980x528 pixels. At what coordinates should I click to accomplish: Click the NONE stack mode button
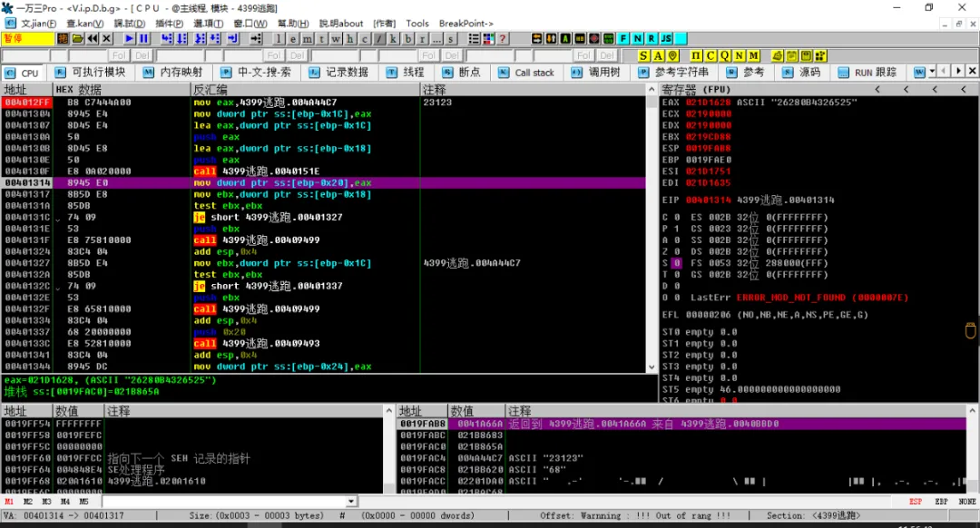click(x=967, y=502)
